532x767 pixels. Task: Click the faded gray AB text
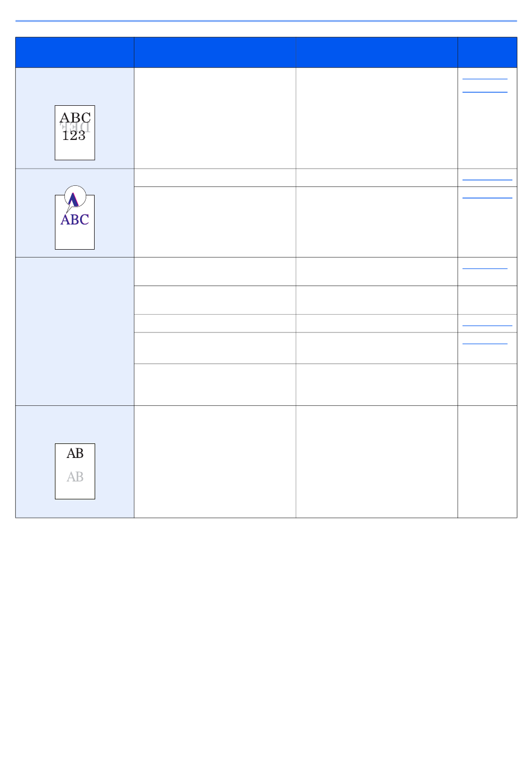click(x=75, y=477)
